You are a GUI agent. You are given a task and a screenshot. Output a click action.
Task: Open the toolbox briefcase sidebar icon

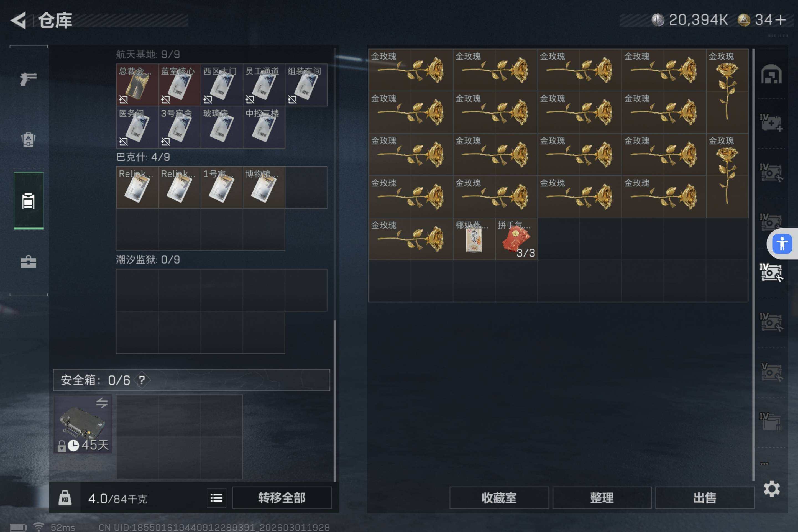29,262
